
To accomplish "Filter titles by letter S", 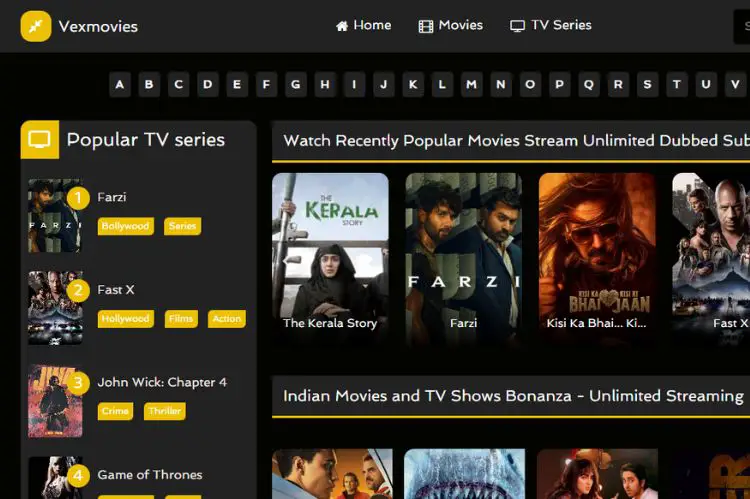I will pyautogui.click(x=648, y=85).
